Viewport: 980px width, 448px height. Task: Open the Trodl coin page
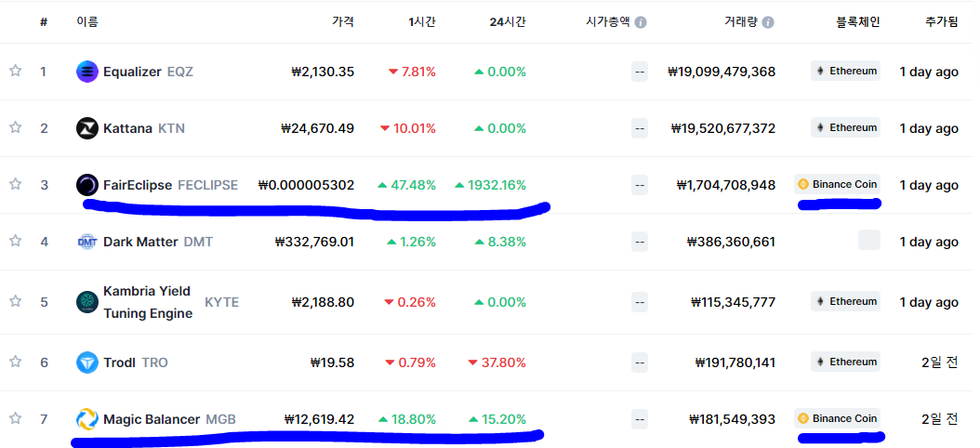[119, 362]
